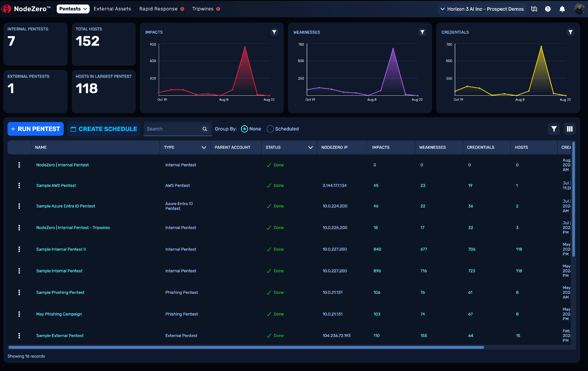The image size is (588, 371).
Task: Open row menu for Sample Azure Entra ID Pentest
Action: coord(19,206)
